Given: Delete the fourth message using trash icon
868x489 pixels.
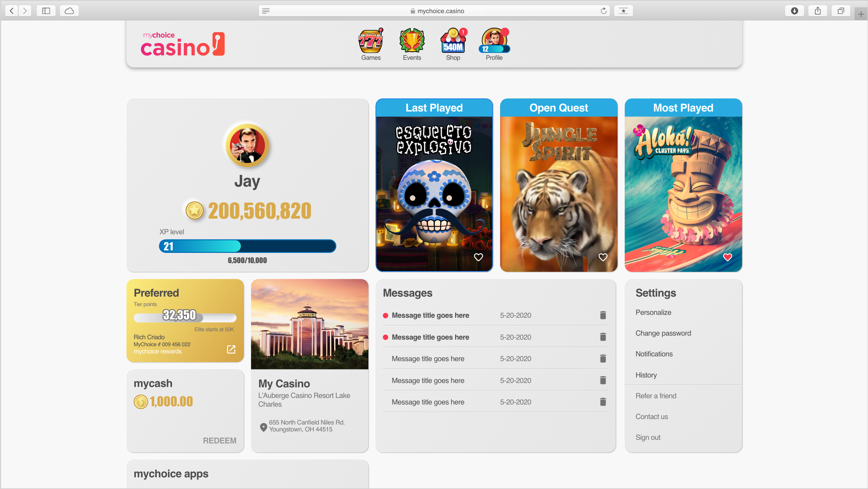Looking at the screenshot, I should (x=603, y=380).
